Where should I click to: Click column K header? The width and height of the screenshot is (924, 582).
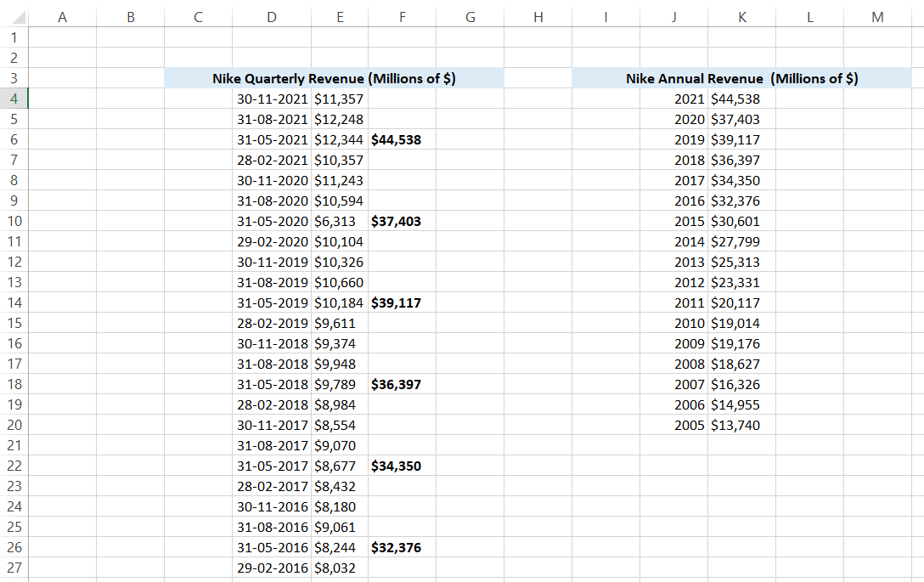click(742, 17)
